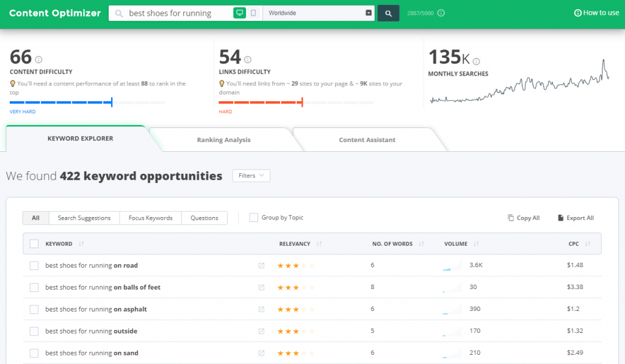Screen dimensions: 625x364
Task: Click info icon beside Links Difficulty score 54
Action: (x=248, y=60)
